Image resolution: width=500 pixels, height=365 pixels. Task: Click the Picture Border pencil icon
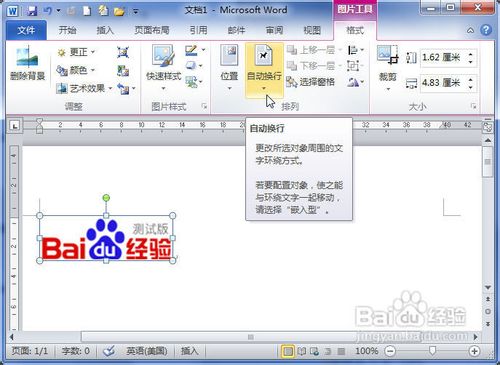pyautogui.click(x=191, y=51)
